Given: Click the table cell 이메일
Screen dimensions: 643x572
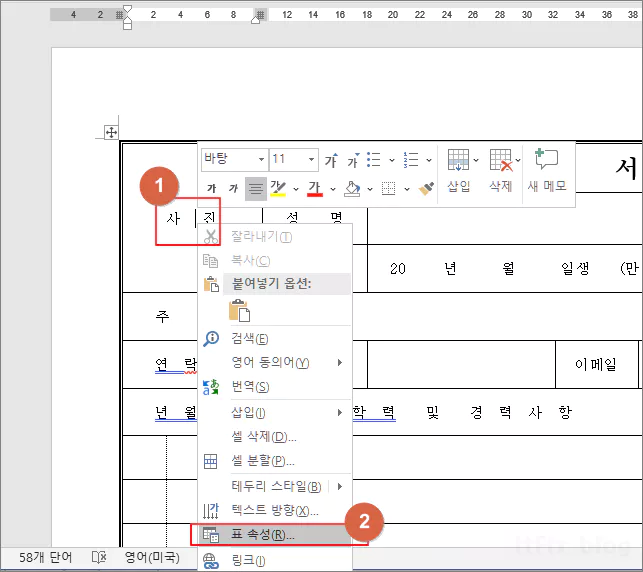Looking at the screenshot, I should click(596, 364).
